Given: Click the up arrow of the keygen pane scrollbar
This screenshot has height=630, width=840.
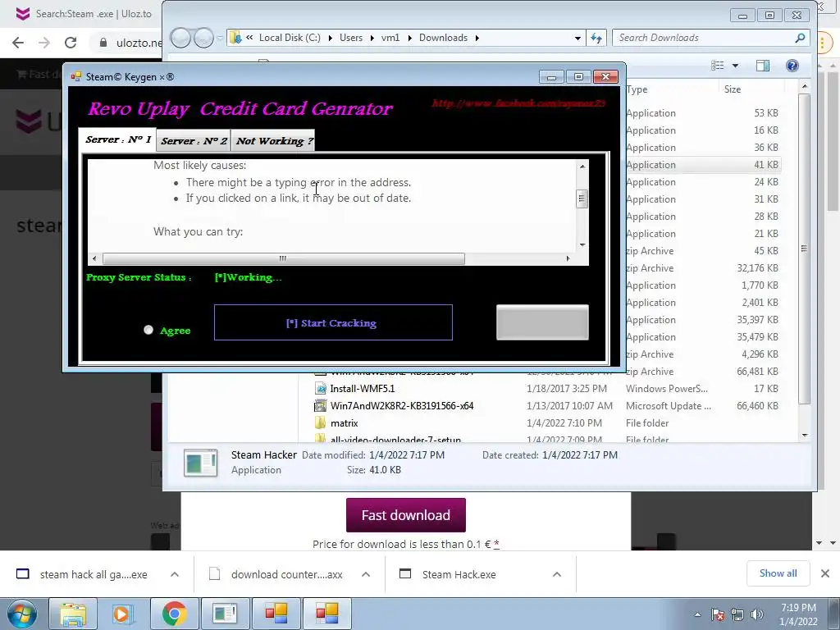Looking at the screenshot, I should [582, 166].
